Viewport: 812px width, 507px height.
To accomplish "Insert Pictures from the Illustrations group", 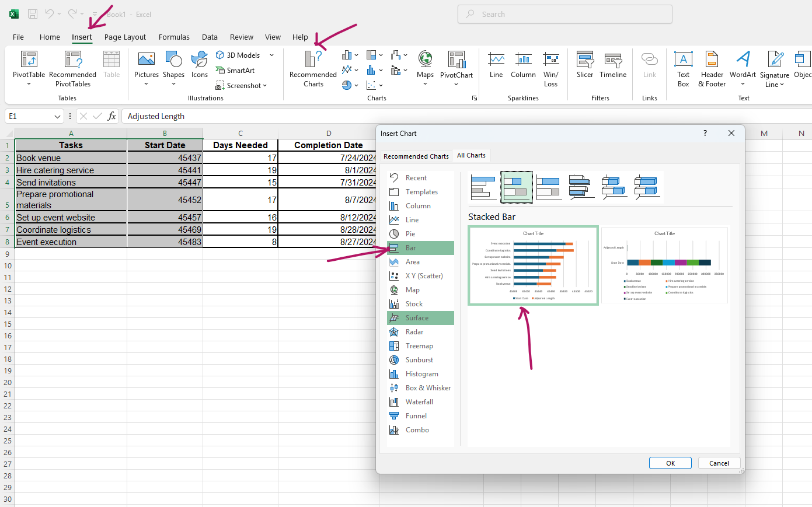I will (x=146, y=68).
